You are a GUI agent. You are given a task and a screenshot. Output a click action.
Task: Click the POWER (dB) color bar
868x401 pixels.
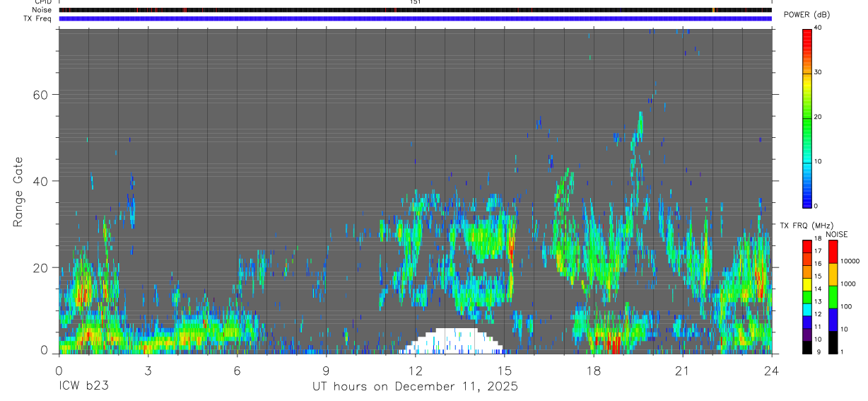[x=807, y=117]
